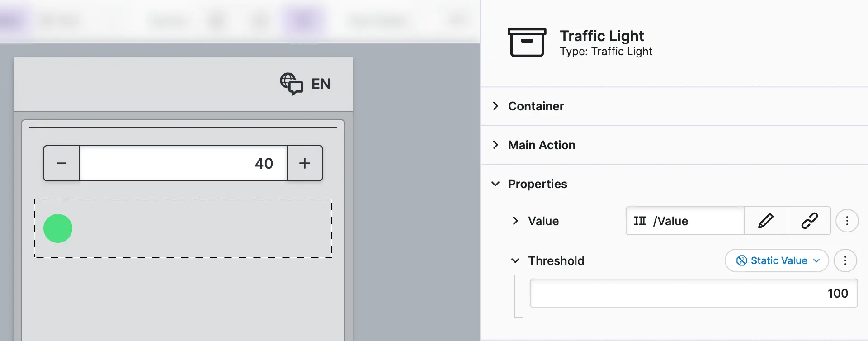Open the Threshold three-dot options menu
Screen dimensions: 868x341
(845, 260)
